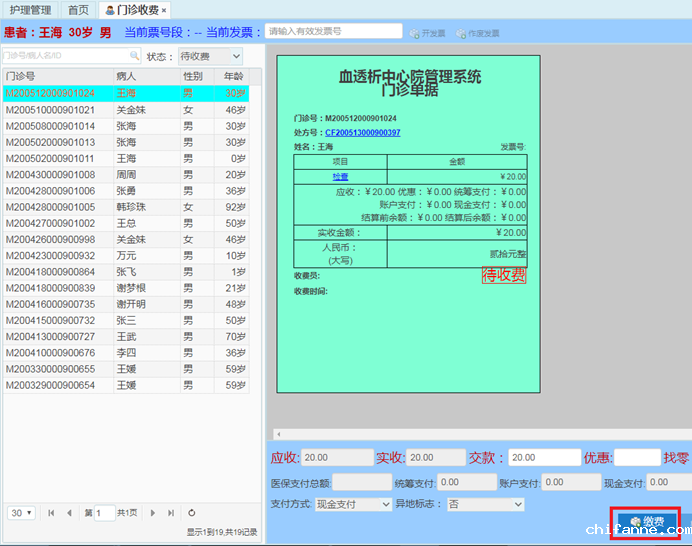Image resolution: width=692 pixels, height=546 pixels.
Task: Open the page size 30 dropdown
Action: click(21, 513)
